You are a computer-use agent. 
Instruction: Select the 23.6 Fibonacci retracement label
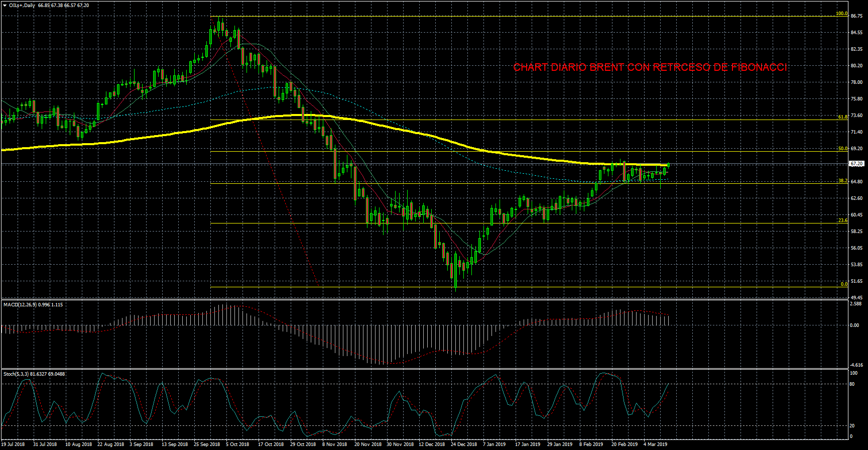pos(842,220)
